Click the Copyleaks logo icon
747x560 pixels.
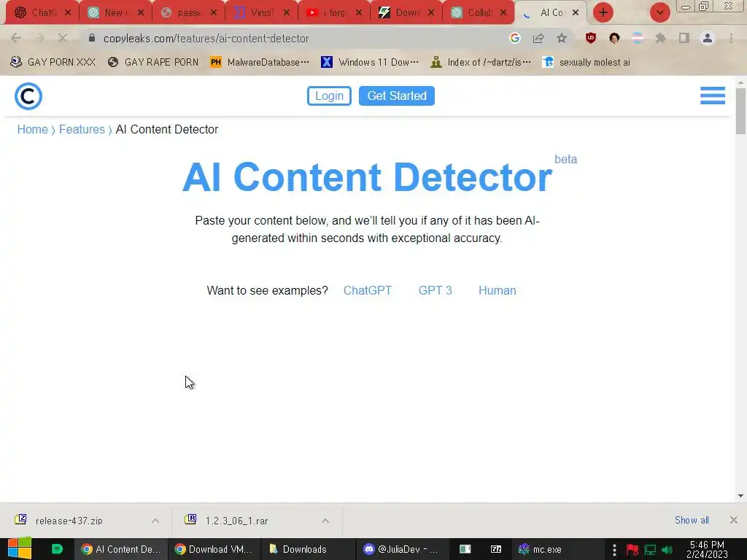(x=28, y=96)
